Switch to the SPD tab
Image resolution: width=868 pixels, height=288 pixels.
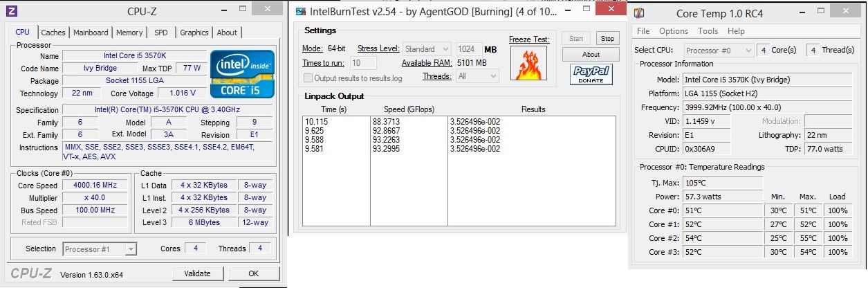(x=161, y=33)
